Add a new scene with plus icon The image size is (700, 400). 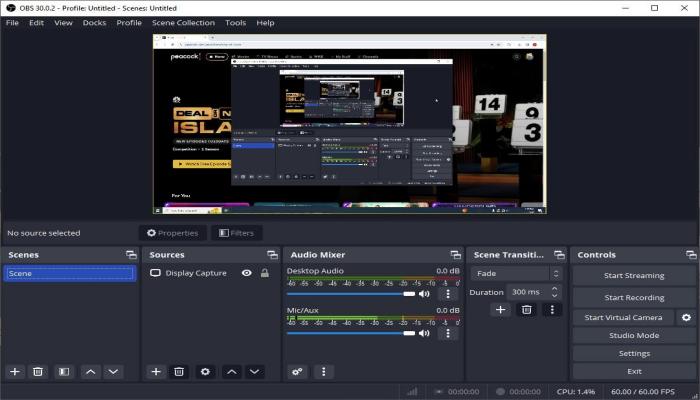point(15,371)
